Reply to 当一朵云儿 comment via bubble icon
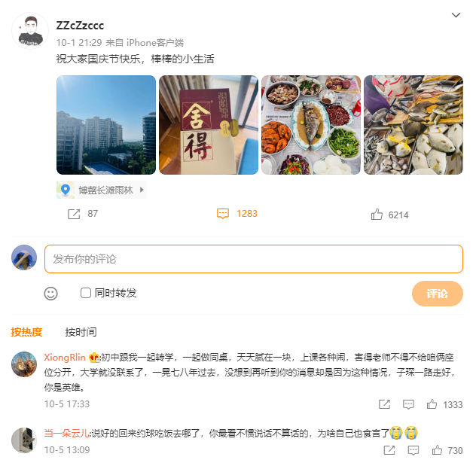476x469 pixels. [413, 450]
